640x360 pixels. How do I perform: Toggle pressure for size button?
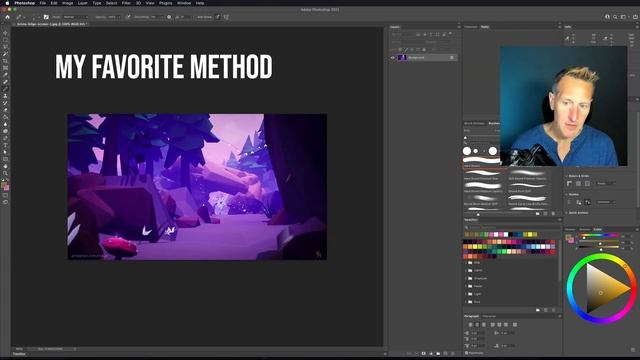pos(218,17)
